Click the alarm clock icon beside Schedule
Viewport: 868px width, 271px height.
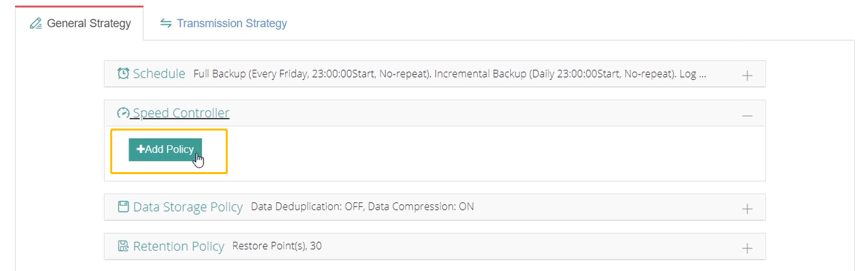(x=123, y=73)
